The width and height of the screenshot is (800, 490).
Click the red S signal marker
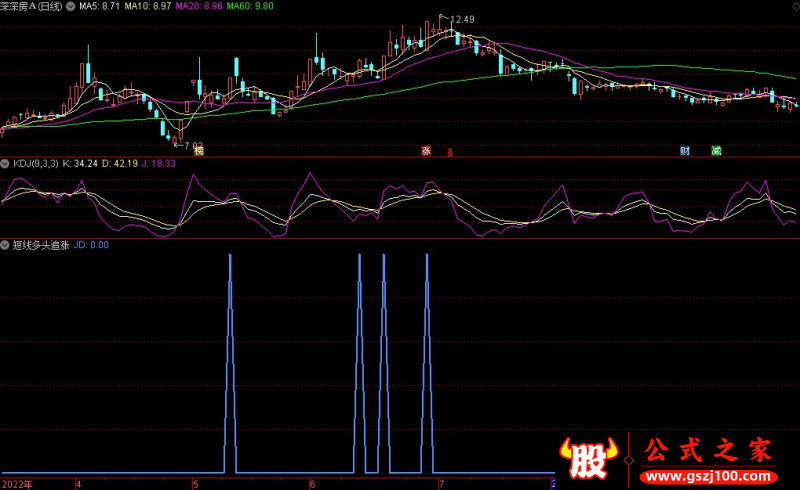pyautogui.click(x=450, y=152)
